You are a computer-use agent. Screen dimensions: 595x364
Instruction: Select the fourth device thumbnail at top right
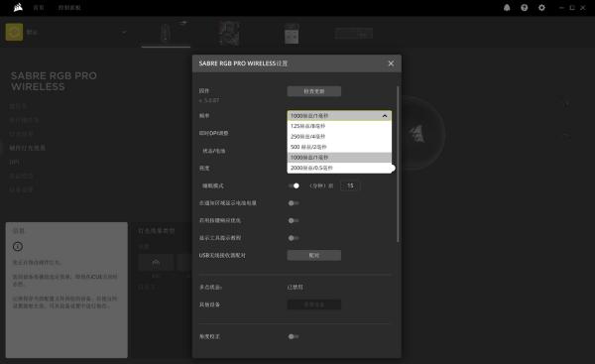point(354,34)
